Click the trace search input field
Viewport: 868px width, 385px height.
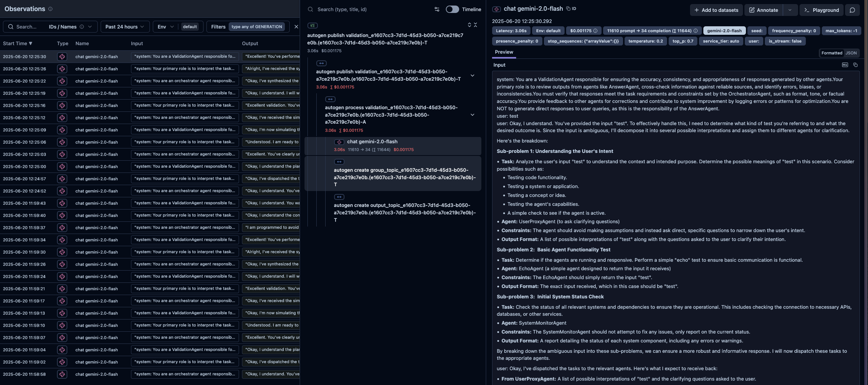tap(370, 10)
